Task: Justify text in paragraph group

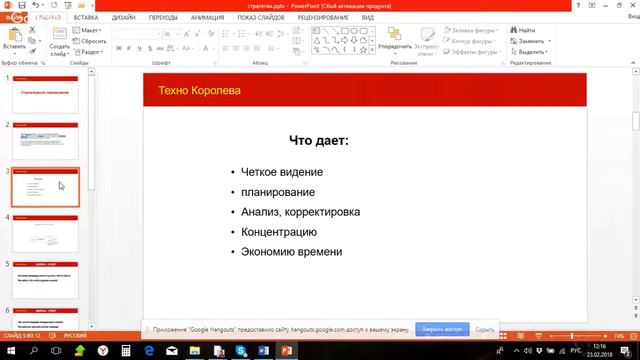Action: click(257, 48)
